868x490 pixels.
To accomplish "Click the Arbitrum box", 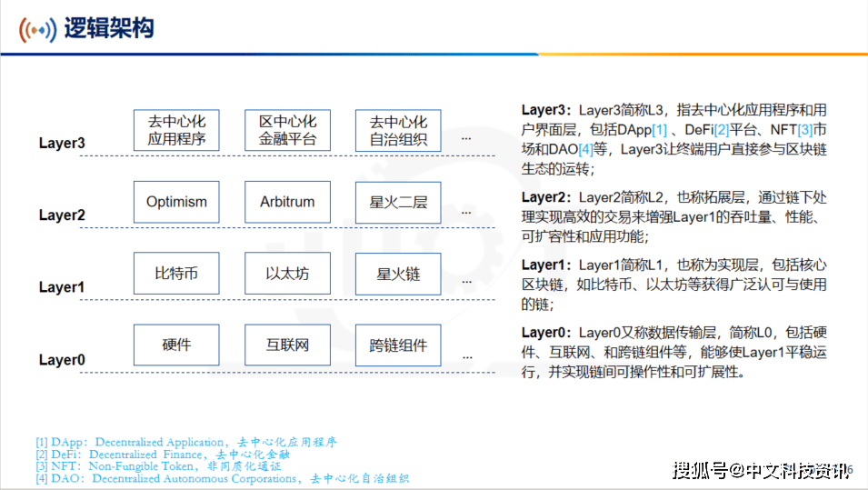I will pos(288,202).
